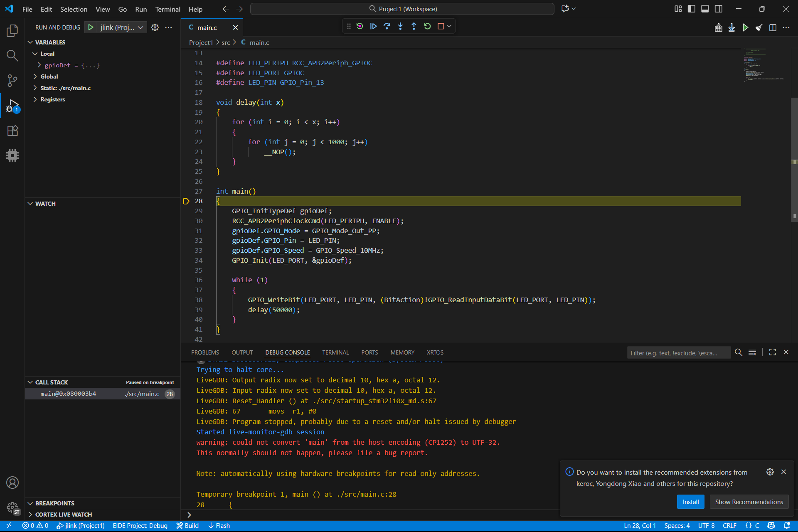Click Stop in debug toolbar
Viewport: 798px width, 532px height.
441,26
